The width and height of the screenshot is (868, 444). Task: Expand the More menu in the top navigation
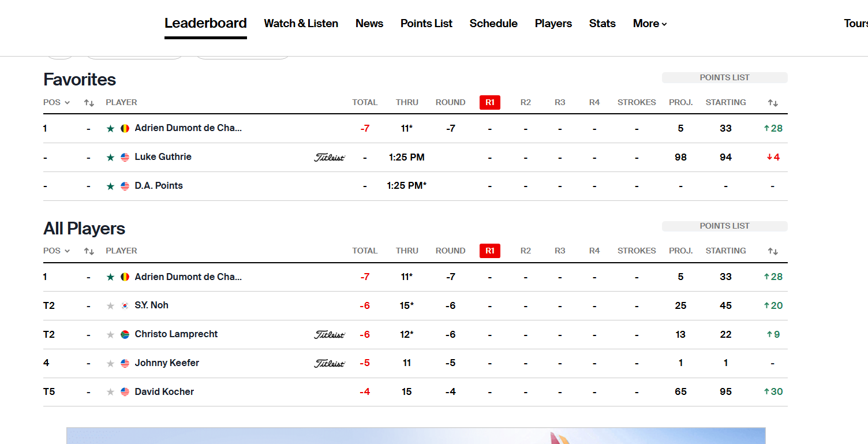pyautogui.click(x=650, y=24)
